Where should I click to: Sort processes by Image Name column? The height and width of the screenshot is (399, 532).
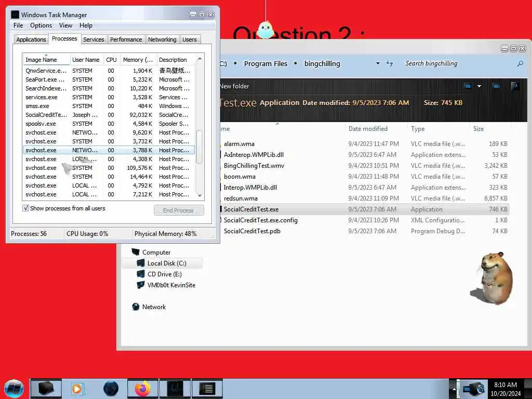46,60
